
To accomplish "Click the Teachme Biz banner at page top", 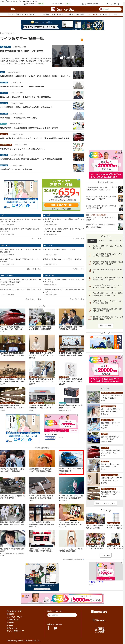I will click(x=62, y=25).
